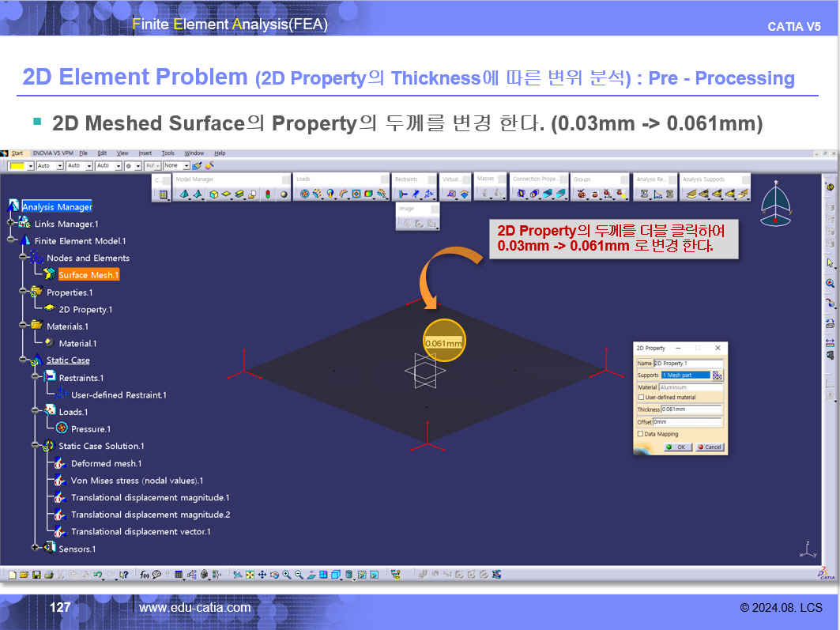
Task: Open the None dropdown in graphic properties toolbar
Action: click(186, 166)
